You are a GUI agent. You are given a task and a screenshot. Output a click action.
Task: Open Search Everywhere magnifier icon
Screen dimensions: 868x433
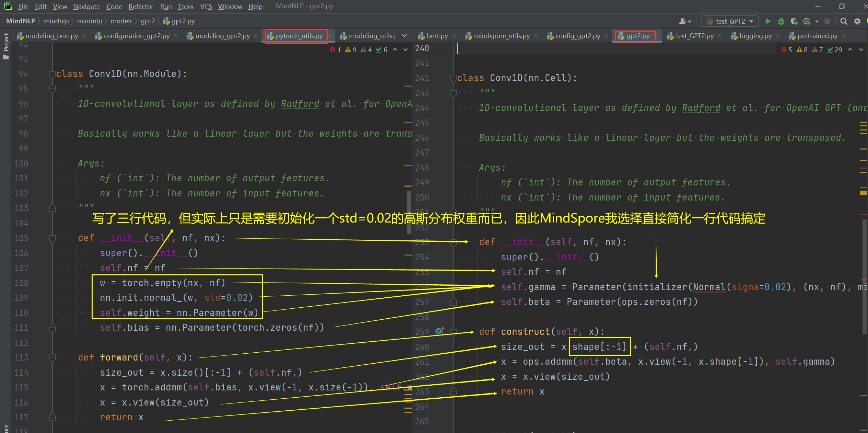click(844, 21)
